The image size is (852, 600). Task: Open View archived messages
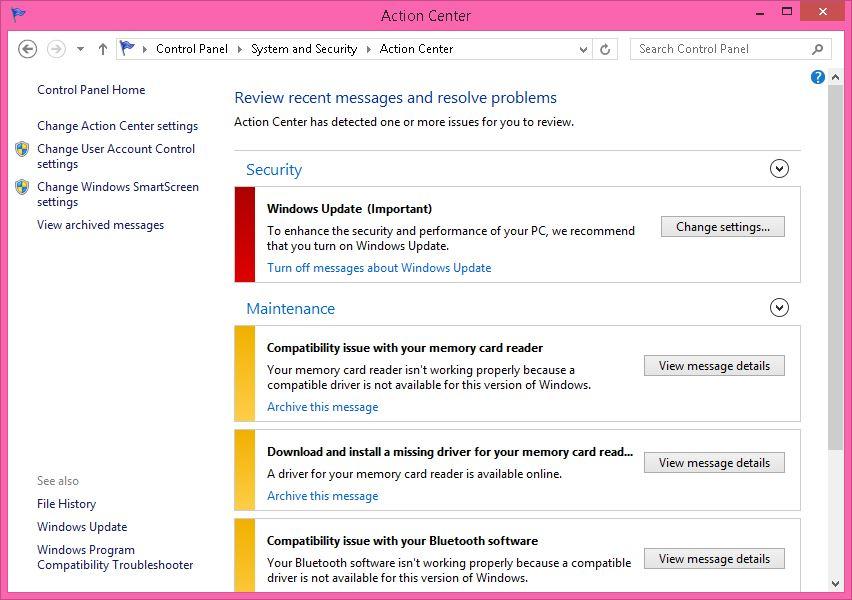click(x=101, y=224)
